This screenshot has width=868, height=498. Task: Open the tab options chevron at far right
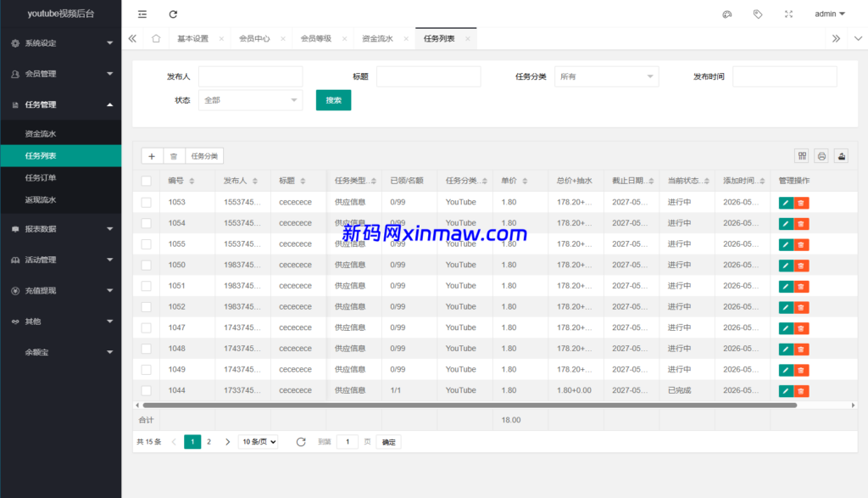click(x=858, y=38)
